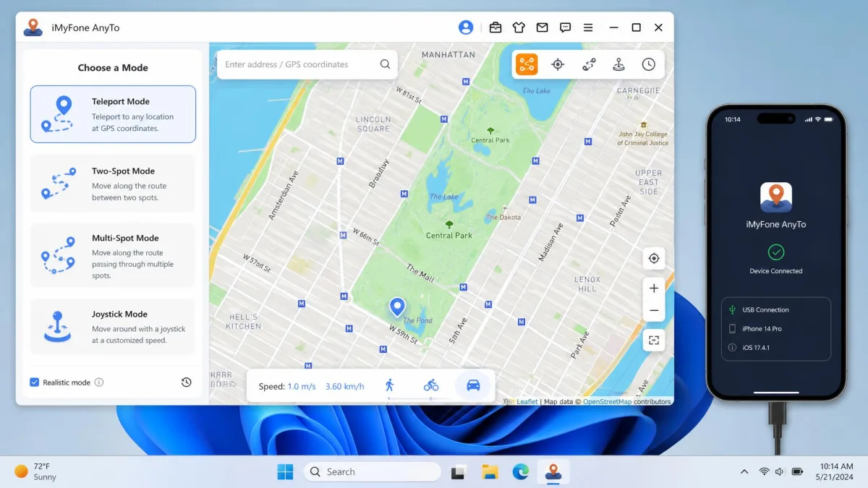Viewport: 868px width, 488px height.
Task: Click the fit-to-screen frame icon on map
Action: [x=654, y=341]
